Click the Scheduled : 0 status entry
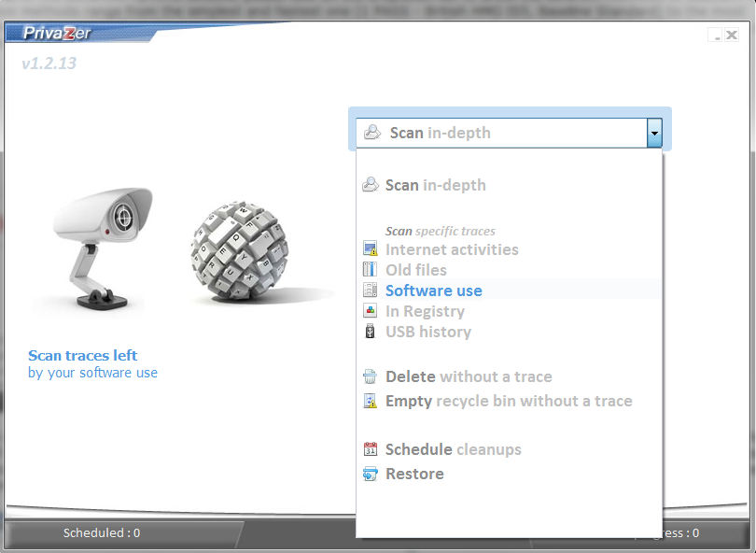This screenshot has height=553, width=756. (102, 532)
